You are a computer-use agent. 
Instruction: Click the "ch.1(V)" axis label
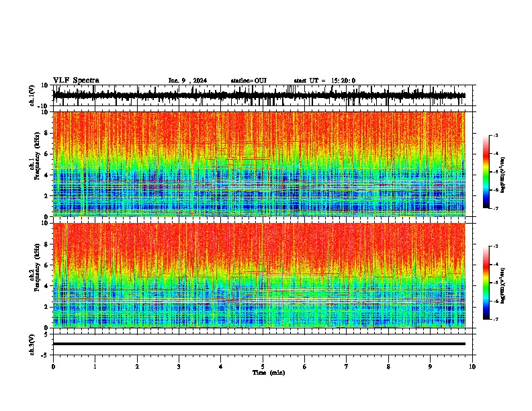pyautogui.click(x=32, y=95)
